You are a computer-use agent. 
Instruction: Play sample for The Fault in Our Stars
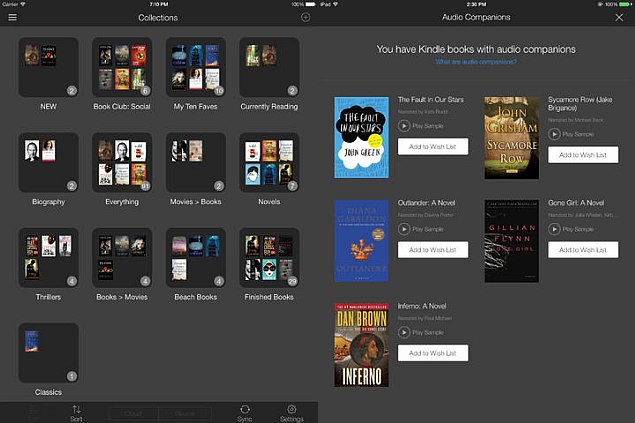coord(420,126)
